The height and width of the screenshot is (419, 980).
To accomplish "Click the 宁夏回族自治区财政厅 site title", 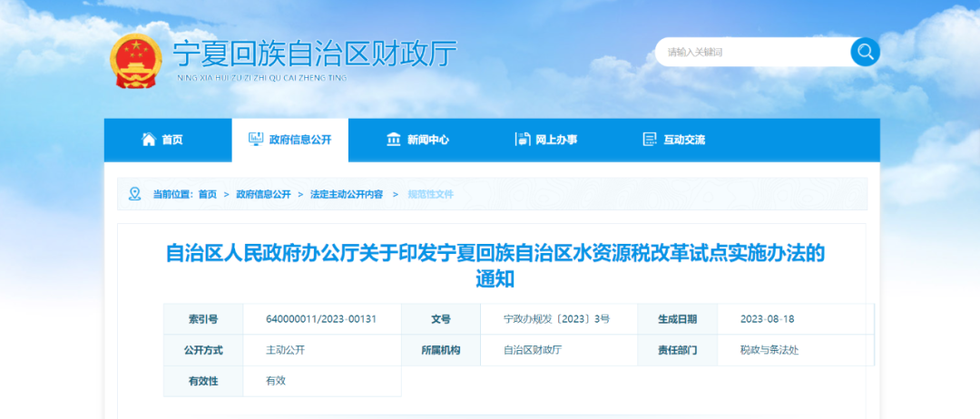I will [x=315, y=54].
